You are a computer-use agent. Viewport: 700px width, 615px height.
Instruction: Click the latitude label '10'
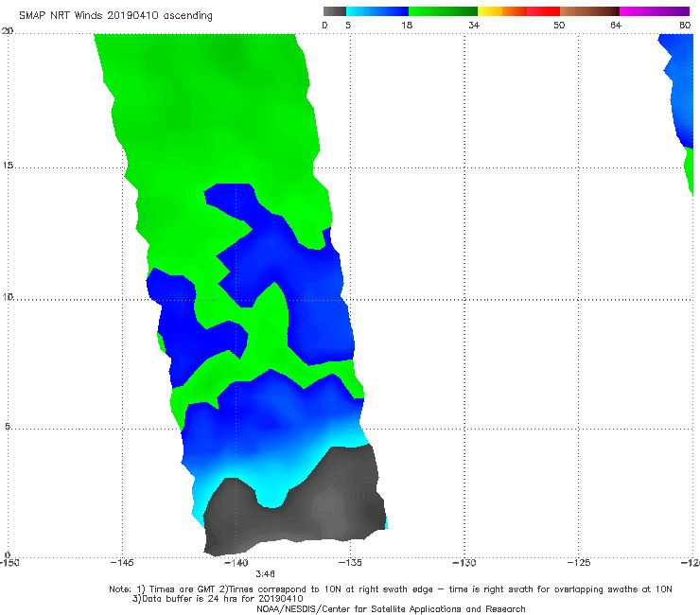click(8, 296)
